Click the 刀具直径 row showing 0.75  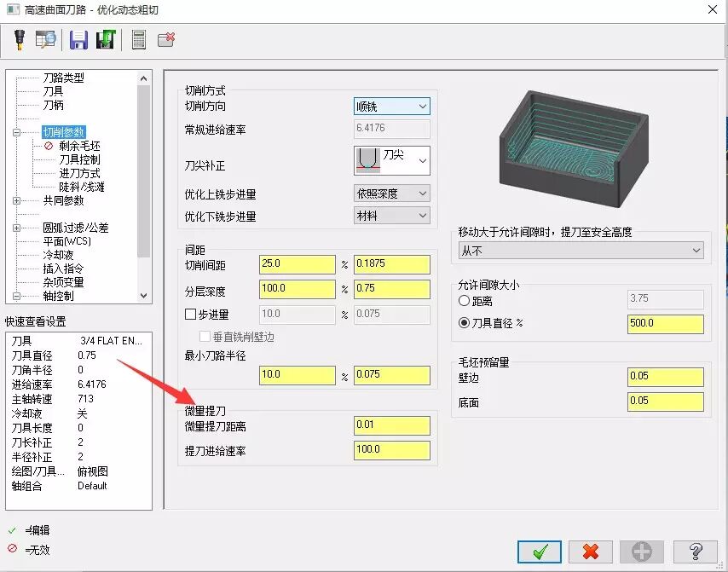pos(78,355)
